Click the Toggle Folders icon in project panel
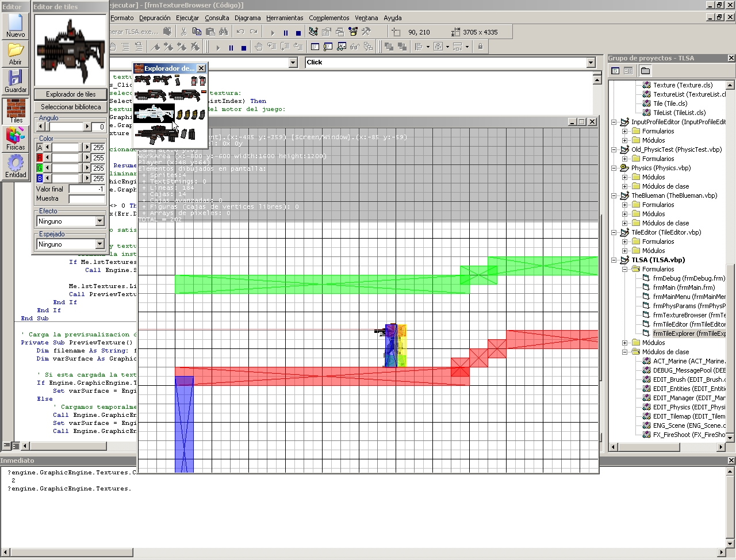The width and height of the screenshot is (736, 560). point(645,71)
